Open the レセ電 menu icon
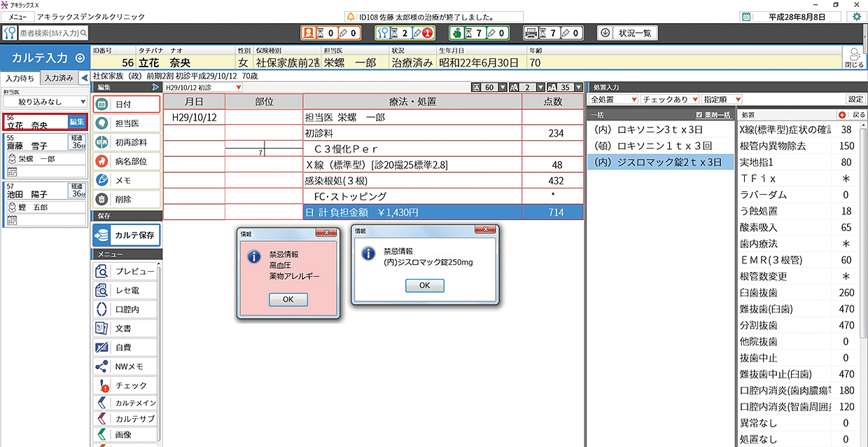Screen dimensions: 868x447 [101, 290]
